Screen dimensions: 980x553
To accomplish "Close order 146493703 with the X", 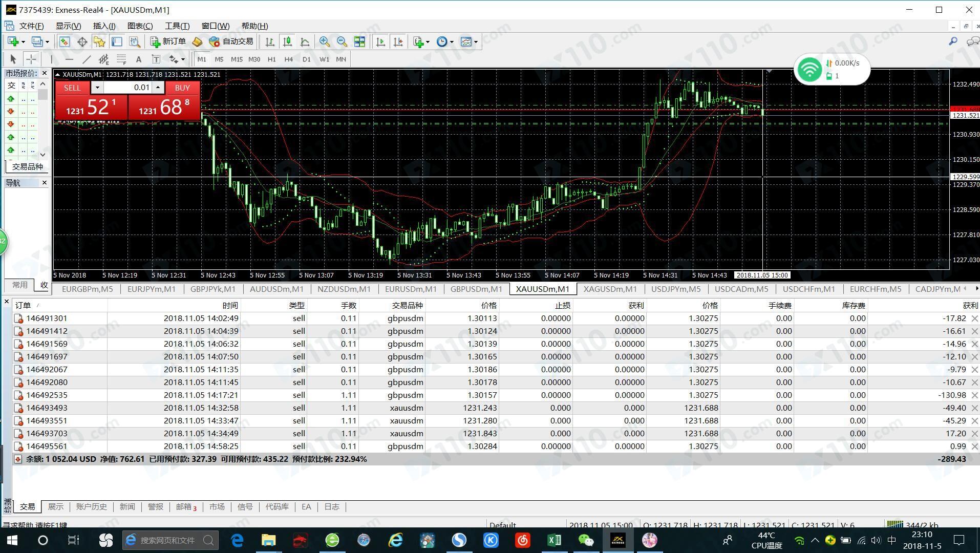I will click(x=974, y=434).
